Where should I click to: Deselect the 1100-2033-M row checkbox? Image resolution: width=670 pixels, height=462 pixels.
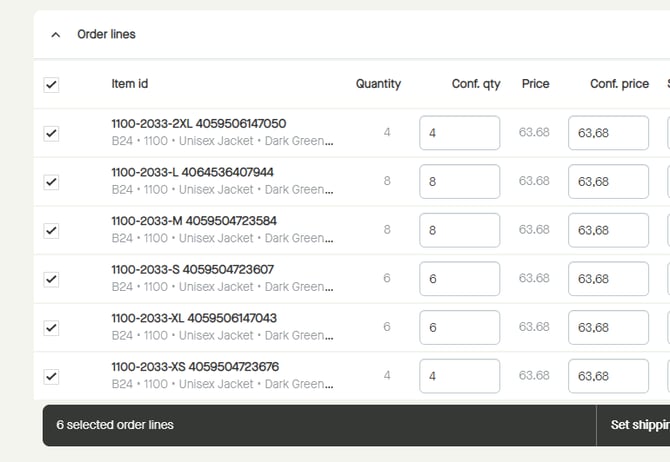pos(51,230)
